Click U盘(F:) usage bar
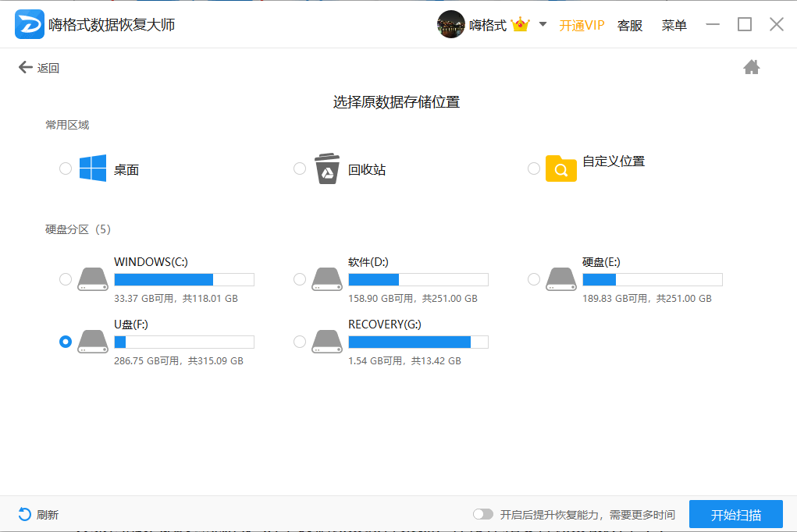This screenshot has height=532, width=797. [x=184, y=342]
